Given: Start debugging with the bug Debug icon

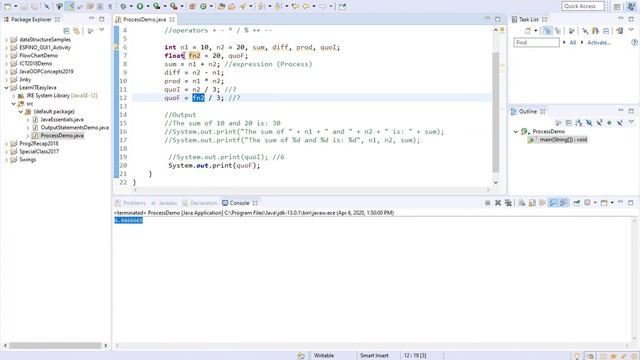Looking at the screenshot, I should (x=123, y=6).
